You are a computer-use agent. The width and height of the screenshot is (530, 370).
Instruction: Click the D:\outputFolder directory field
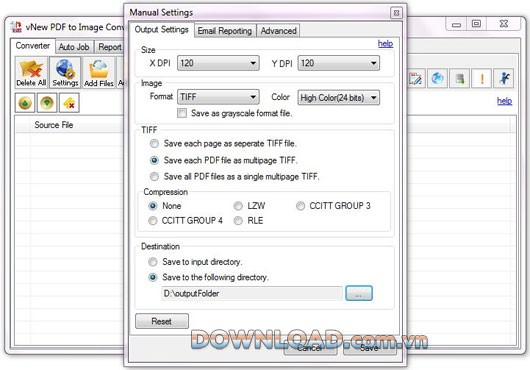click(252, 293)
